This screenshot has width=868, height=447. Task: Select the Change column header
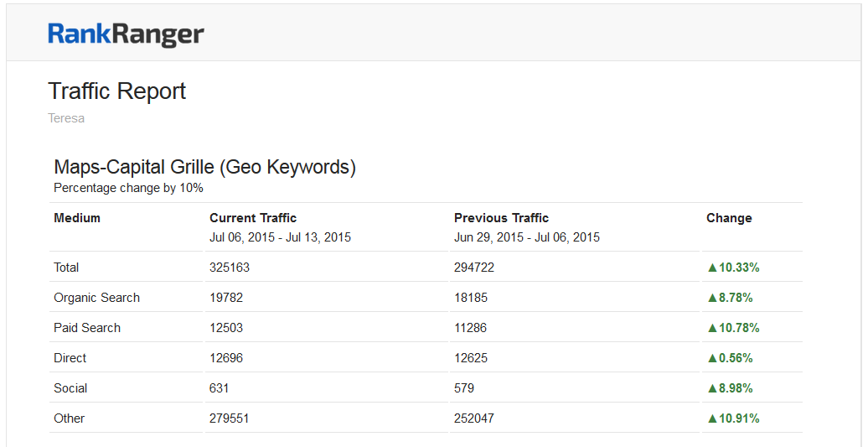(x=729, y=218)
